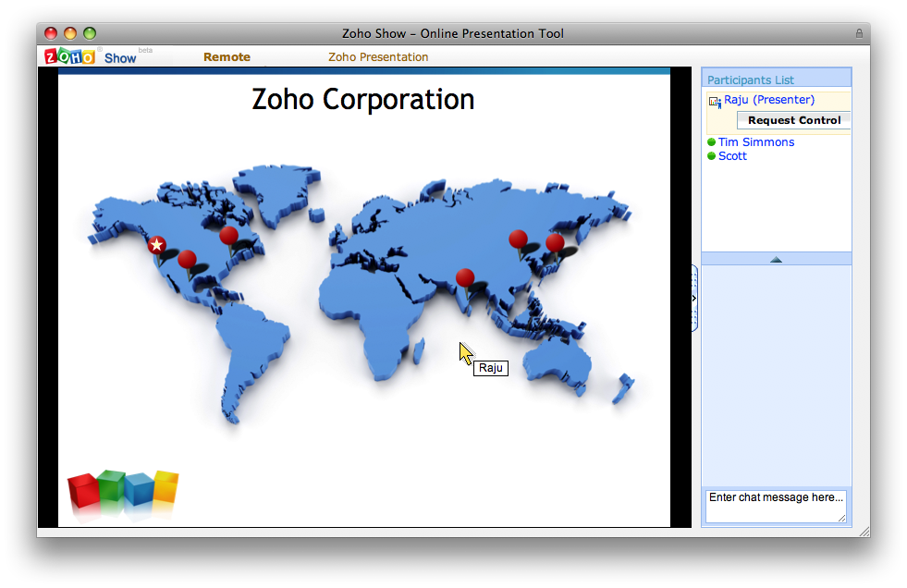
Task: Click Scott's green online status dot
Action: pyautogui.click(x=712, y=156)
